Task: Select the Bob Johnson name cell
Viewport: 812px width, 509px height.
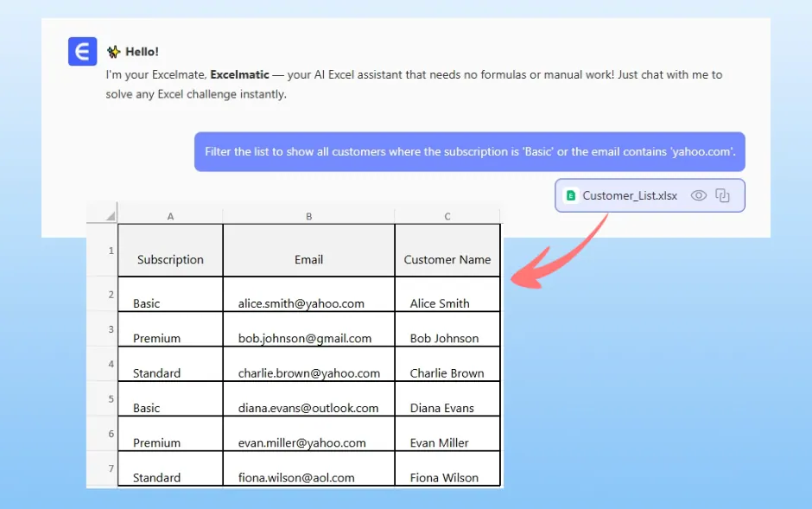Action: [444, 337]
